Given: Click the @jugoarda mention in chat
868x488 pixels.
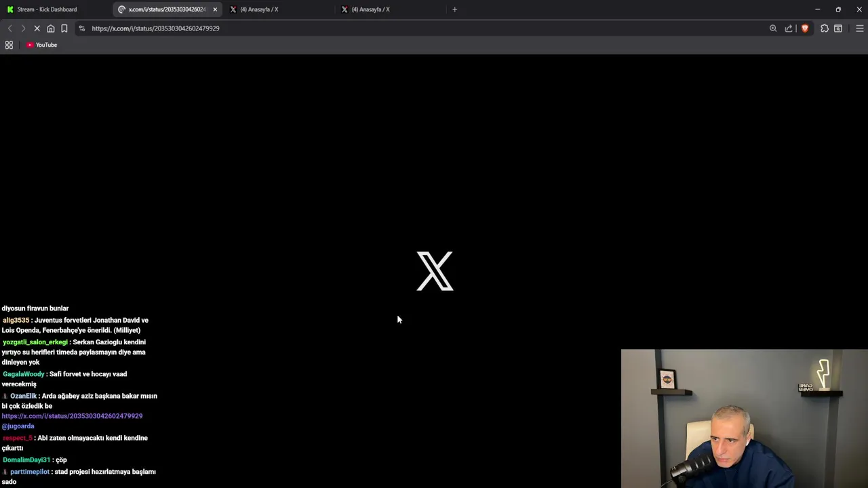Looking at the screenshot, I should point(18,426).
